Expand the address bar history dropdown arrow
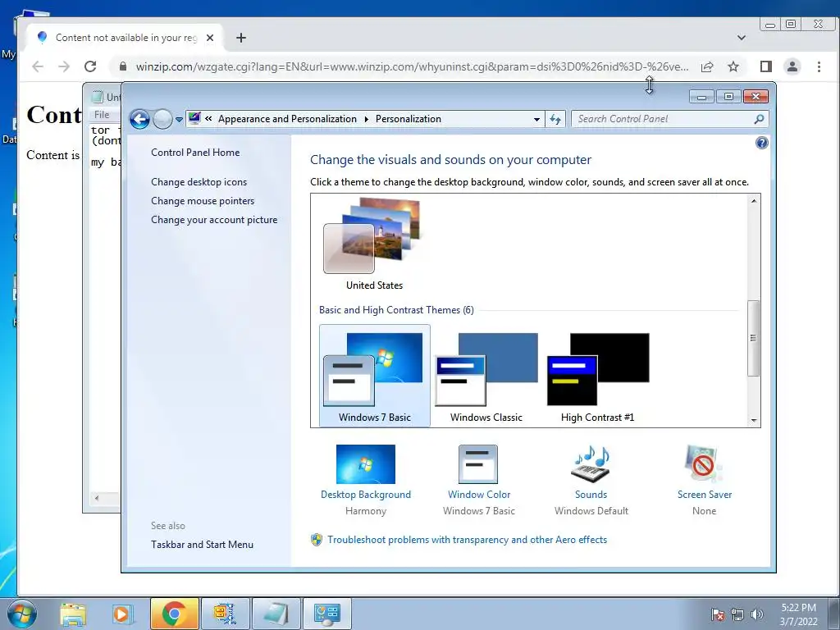The height and width of the screenshot is (630, 840). tap(536, 120)
